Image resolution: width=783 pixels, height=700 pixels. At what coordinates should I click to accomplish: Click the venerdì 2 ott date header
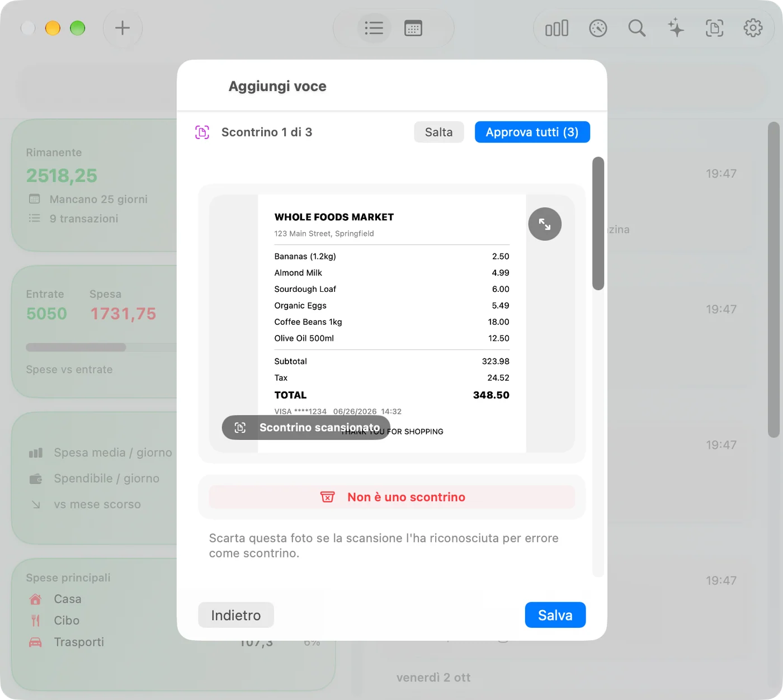pyautogui.click(x=433, y=678)
